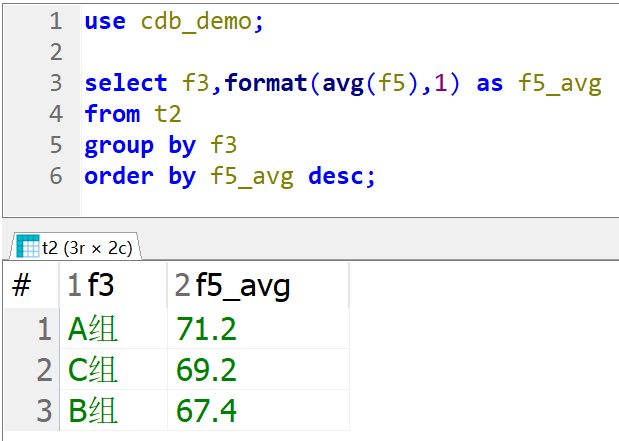Click the 71.2 value cell

[206, 329]
